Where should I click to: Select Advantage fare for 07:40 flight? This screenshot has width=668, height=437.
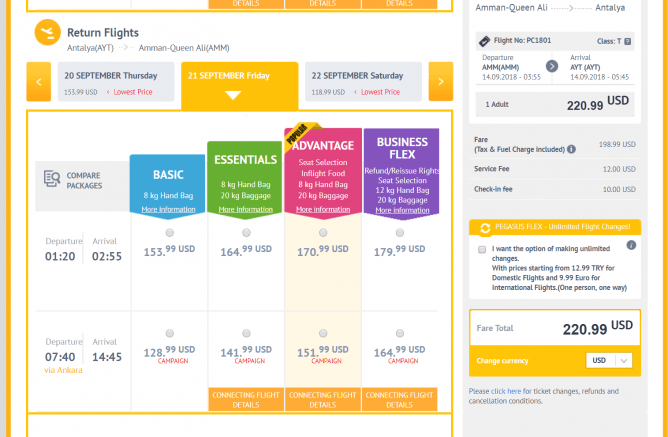point(322,333)
